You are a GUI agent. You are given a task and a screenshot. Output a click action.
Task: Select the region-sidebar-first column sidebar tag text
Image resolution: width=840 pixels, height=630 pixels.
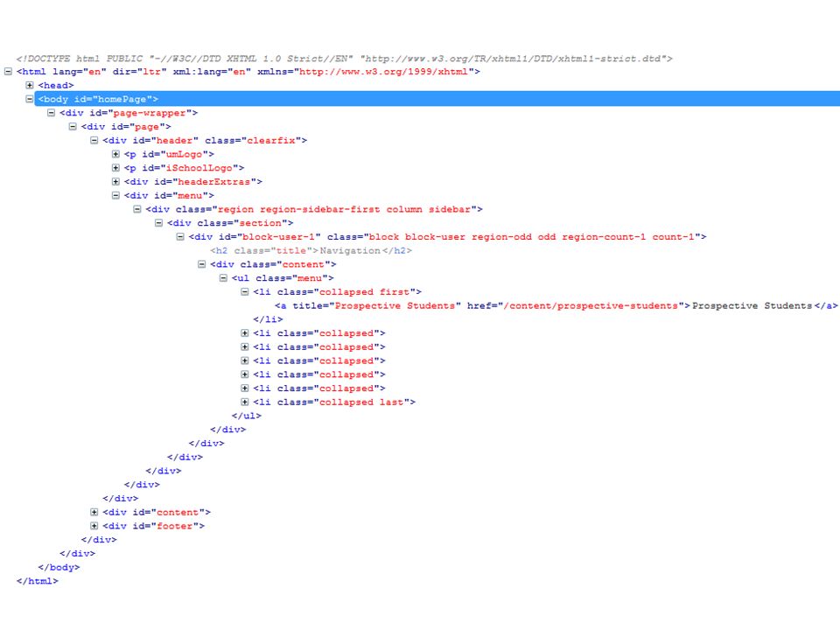314,209
